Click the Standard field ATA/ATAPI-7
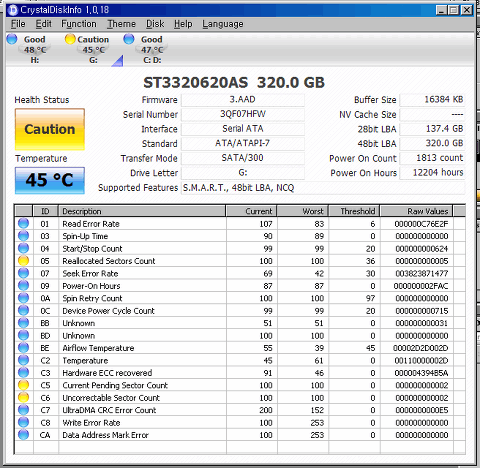 (243, 144)
